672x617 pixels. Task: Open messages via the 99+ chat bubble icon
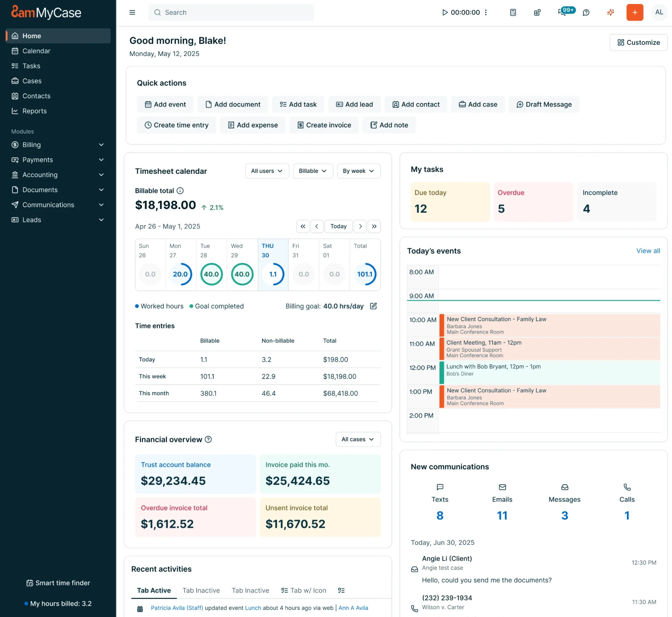(561, 12)
